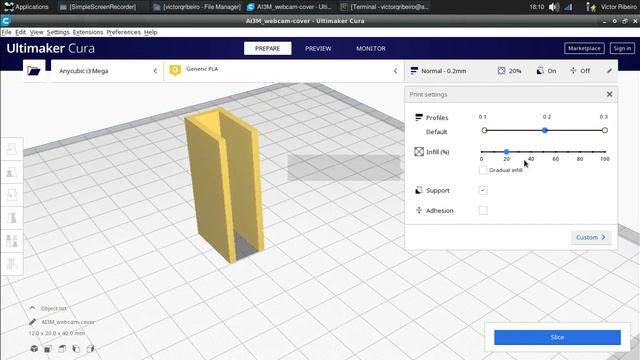Click the support On icon in summary bar
Viewport: 640px width, 360px height.
540,71
